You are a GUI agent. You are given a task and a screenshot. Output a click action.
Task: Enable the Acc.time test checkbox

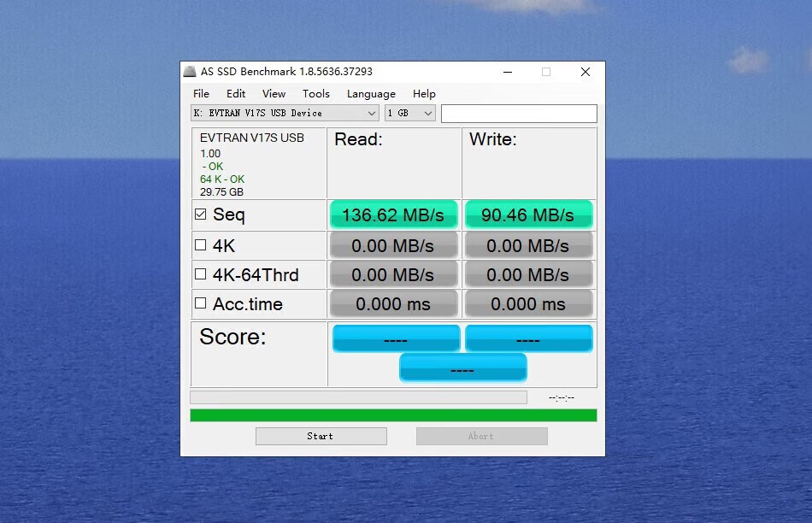(201, 303)
